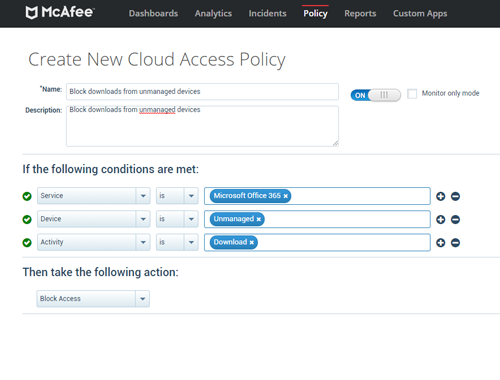Screen dimensions: 500x380
Task: Enable Monitor only mode checkbox
Action: [412, 94]
